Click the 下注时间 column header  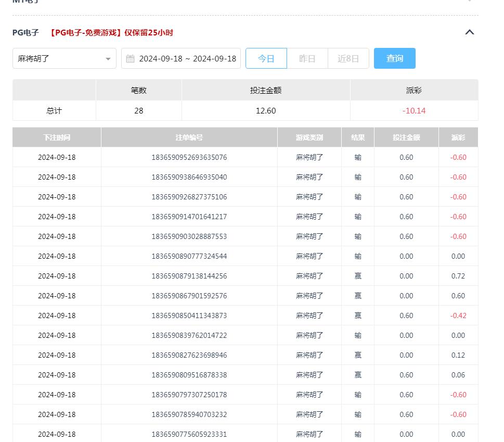[x=57, y=137]
